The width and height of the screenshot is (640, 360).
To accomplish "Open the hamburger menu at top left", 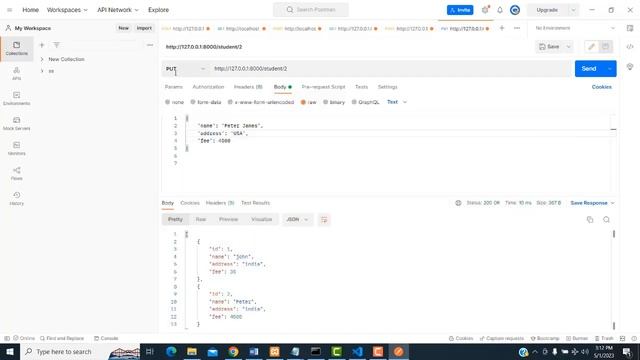I will point(9,10).
